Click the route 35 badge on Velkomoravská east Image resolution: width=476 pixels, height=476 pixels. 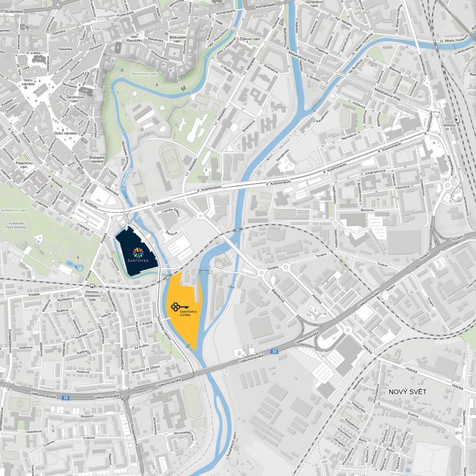pyautogui.click(x=274, y=351)
